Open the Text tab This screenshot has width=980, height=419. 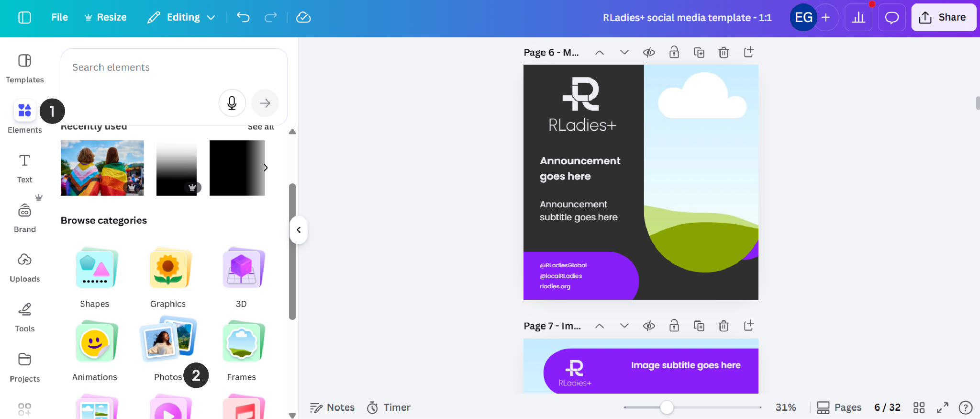pos(25,169)
